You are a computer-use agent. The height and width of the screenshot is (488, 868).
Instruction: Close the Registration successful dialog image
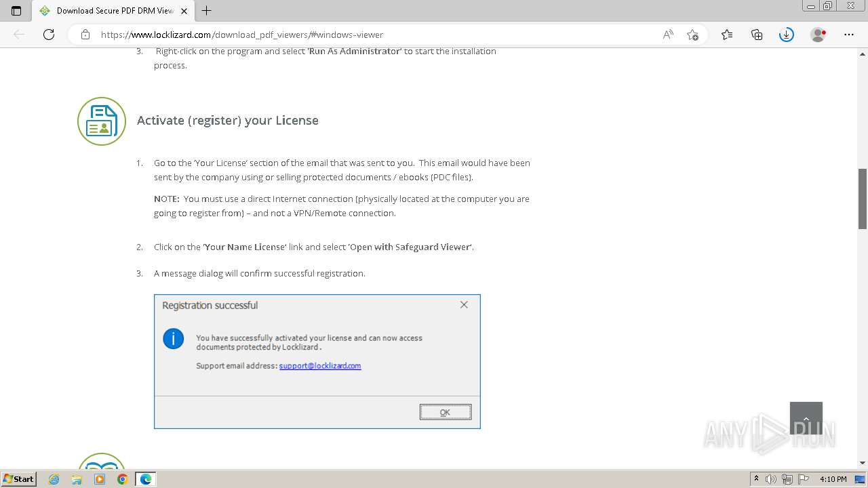pos(464,305)
